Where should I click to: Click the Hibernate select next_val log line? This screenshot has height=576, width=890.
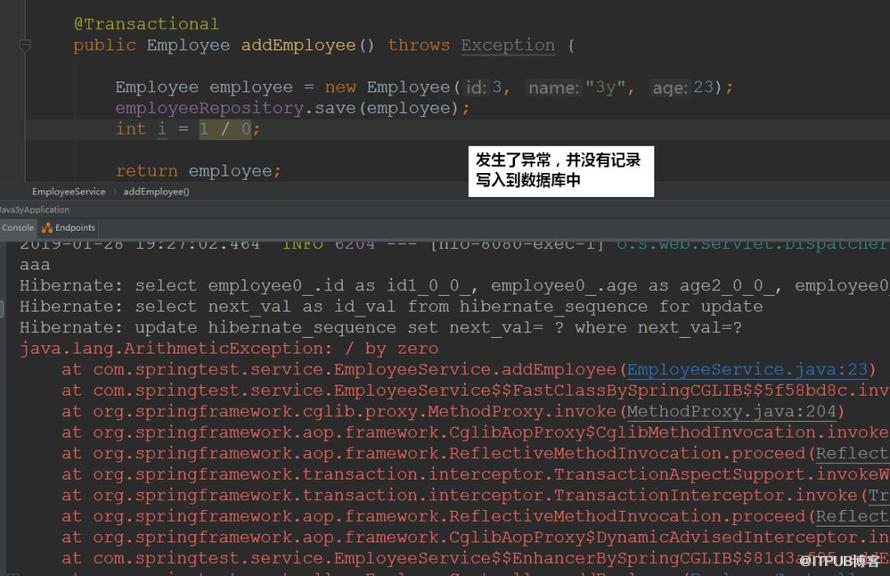click(391, 306)
